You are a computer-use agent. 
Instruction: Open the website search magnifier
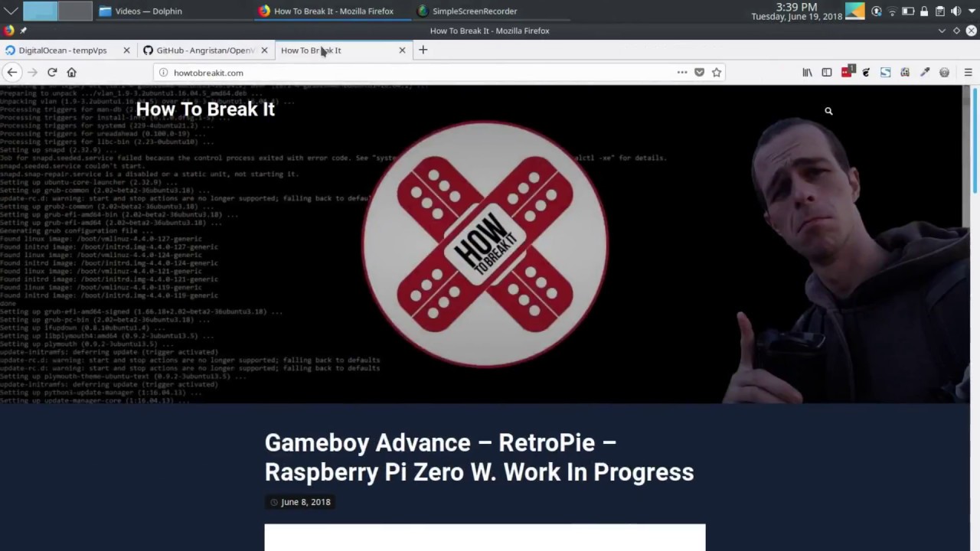(828, 111)
